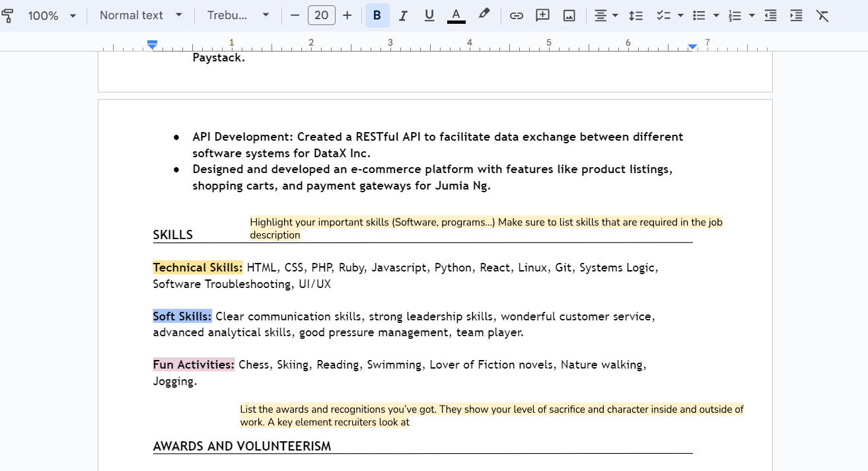The image size is (868, 471).
Task: Expand the alignment options arrow
Action: [615, 15]
